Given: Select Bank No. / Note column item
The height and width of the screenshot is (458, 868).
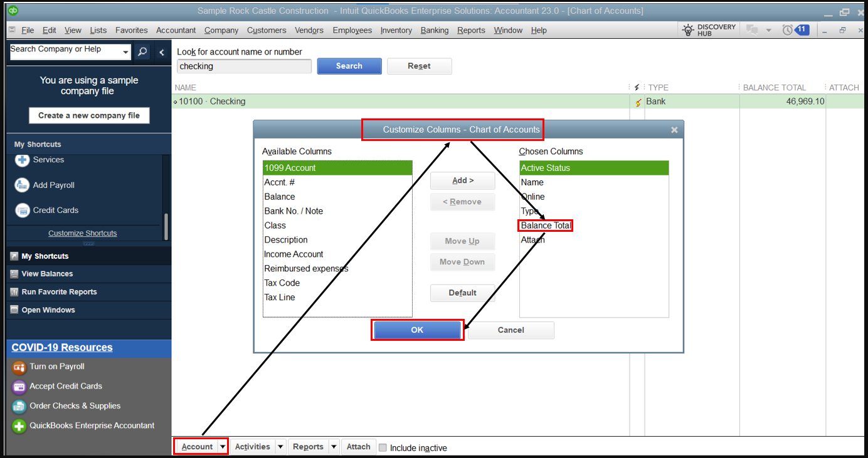Looking at the screenshot, I should 337,211.
